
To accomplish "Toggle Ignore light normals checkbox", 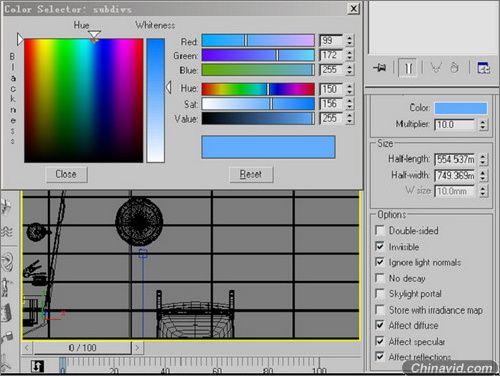I will click(x=380, y=262).
